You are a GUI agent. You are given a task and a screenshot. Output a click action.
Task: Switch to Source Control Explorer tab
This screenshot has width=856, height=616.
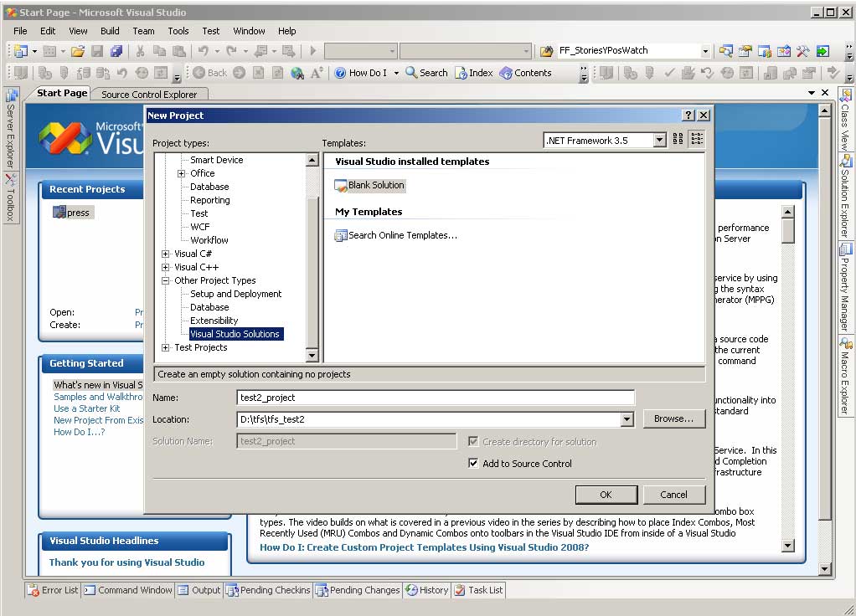[149, 95]
